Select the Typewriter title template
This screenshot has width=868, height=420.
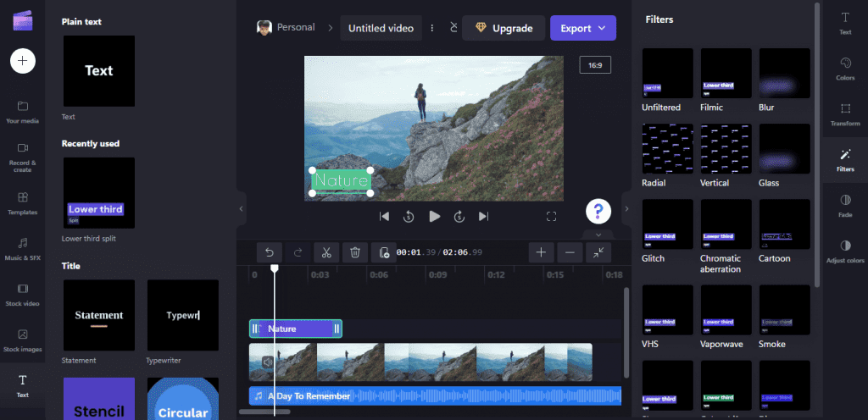coord(183,315)
